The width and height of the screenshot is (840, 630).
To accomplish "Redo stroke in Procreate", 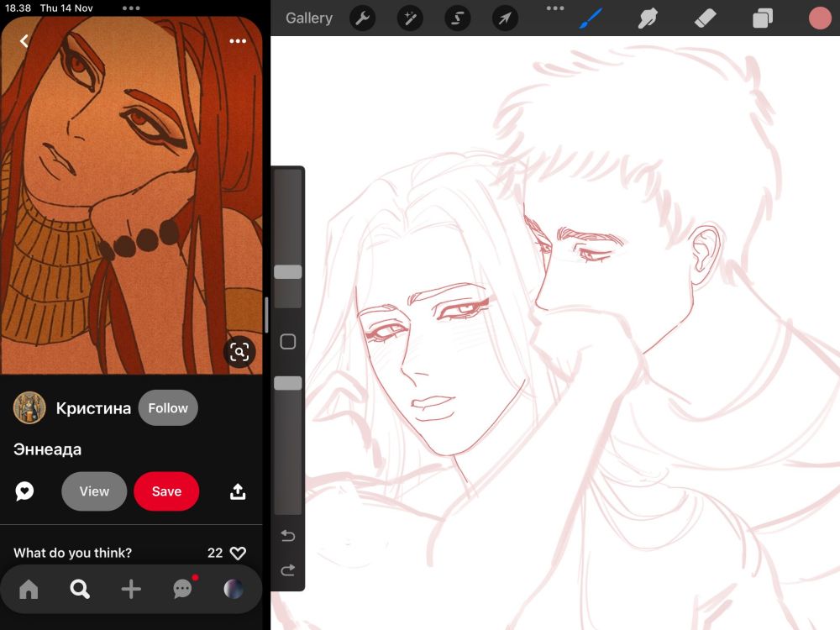I will 287,570.
